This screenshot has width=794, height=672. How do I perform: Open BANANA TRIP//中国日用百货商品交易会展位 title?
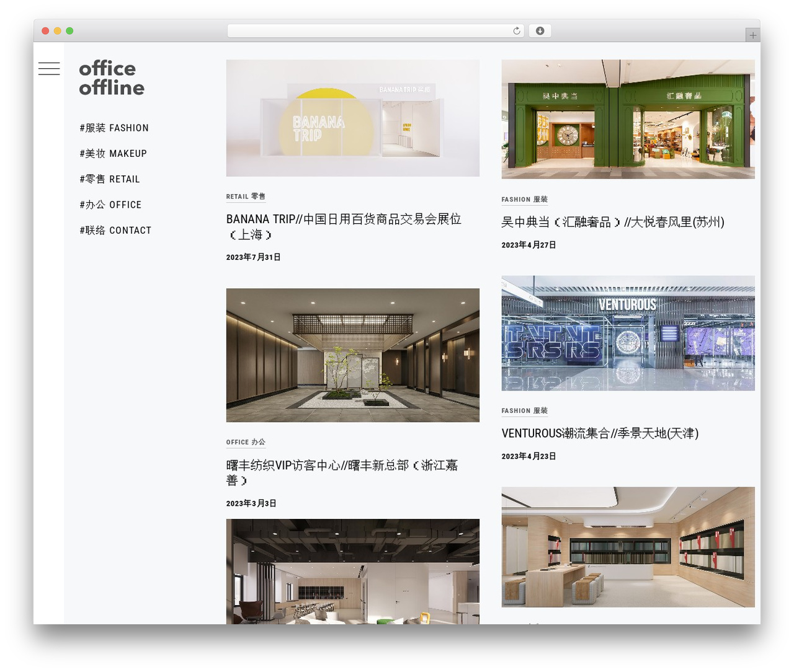click(x=344, y=227)
